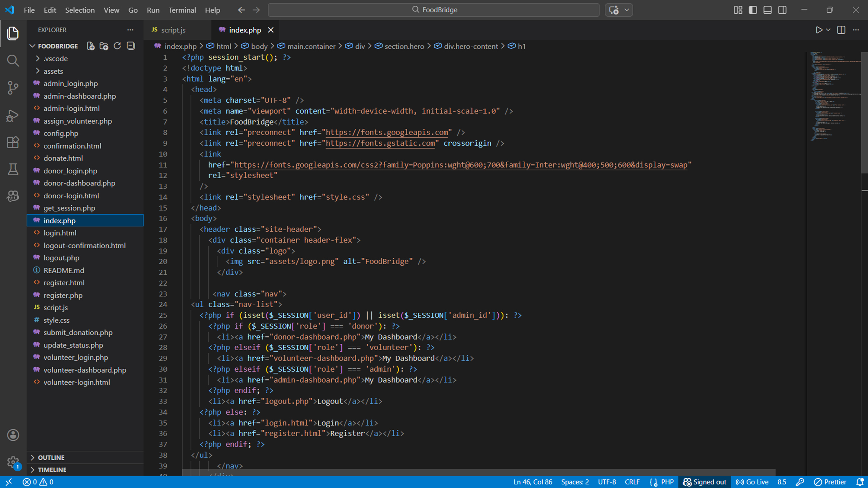
Task: Open the Run dropdown arrow beside play button
Action: [828, 30]
